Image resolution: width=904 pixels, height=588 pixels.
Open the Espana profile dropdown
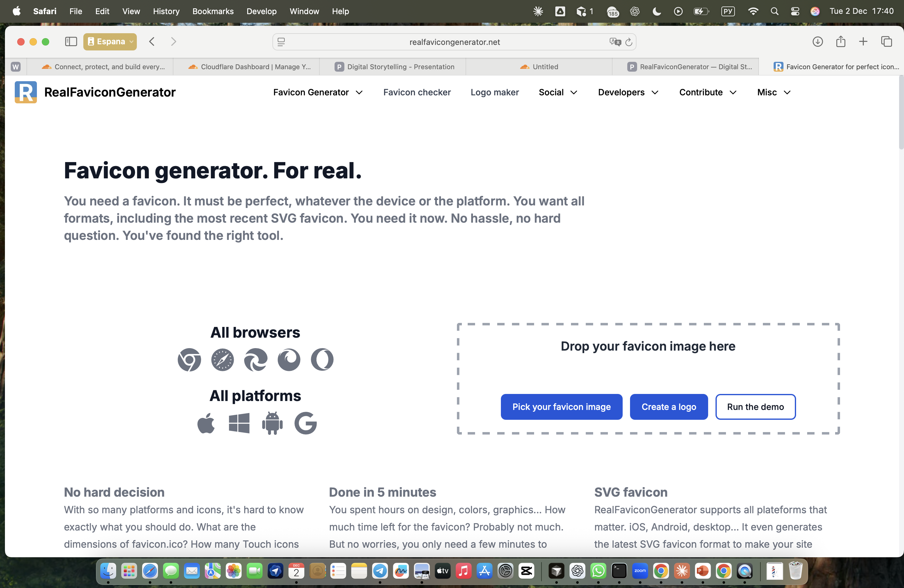(110, 42)
